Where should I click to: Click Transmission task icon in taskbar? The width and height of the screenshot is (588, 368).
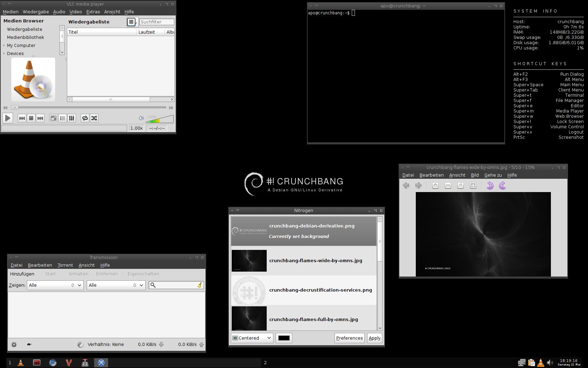pyautogui.click(x=85, y=363)
